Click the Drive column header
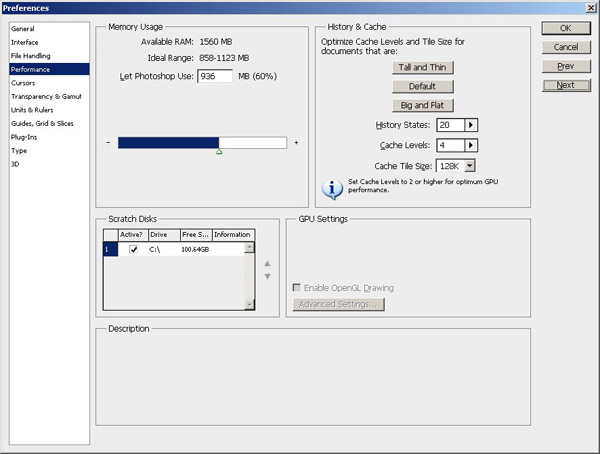600x454 pixels. click(164, 235)
